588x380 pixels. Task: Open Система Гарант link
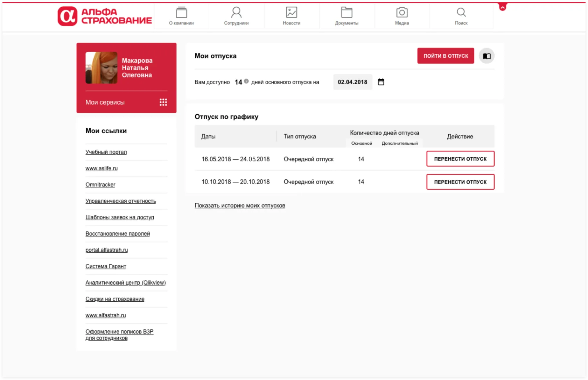106,266
